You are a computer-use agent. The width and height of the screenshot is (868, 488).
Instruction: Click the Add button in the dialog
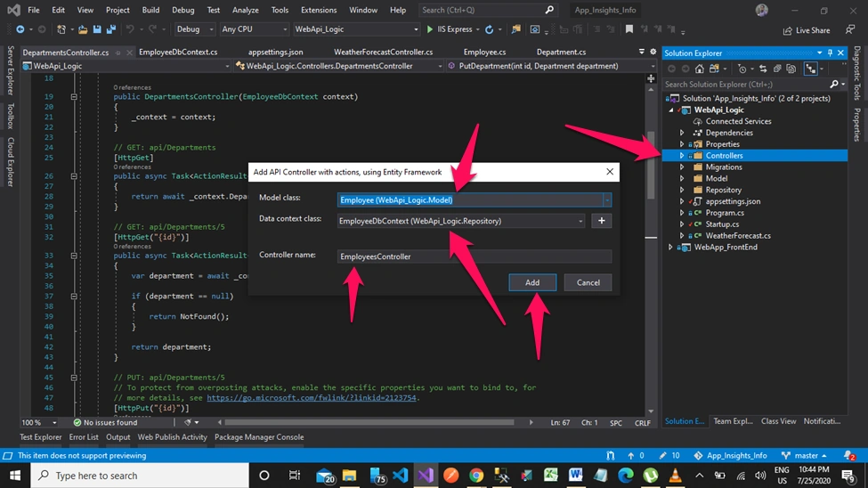(x=532, y=282)
